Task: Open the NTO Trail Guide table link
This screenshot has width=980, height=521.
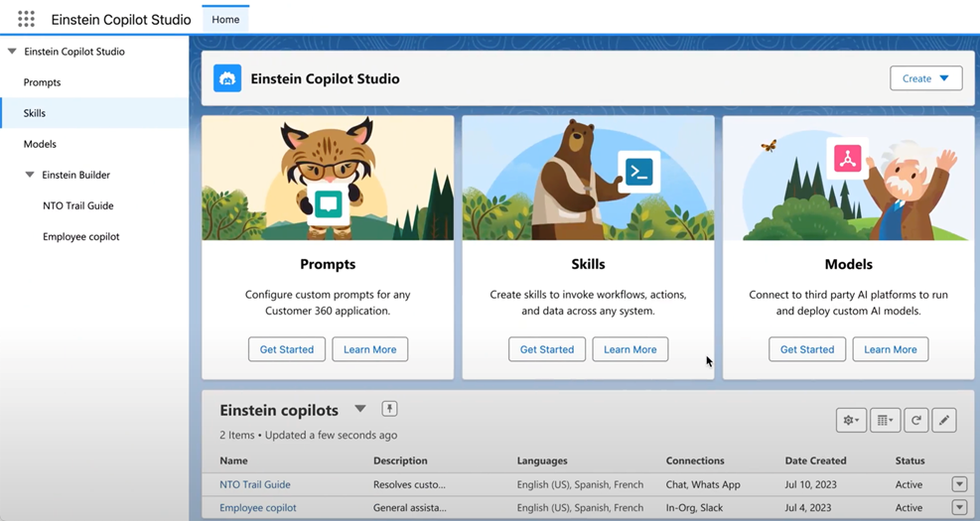Action: point(255,484)
